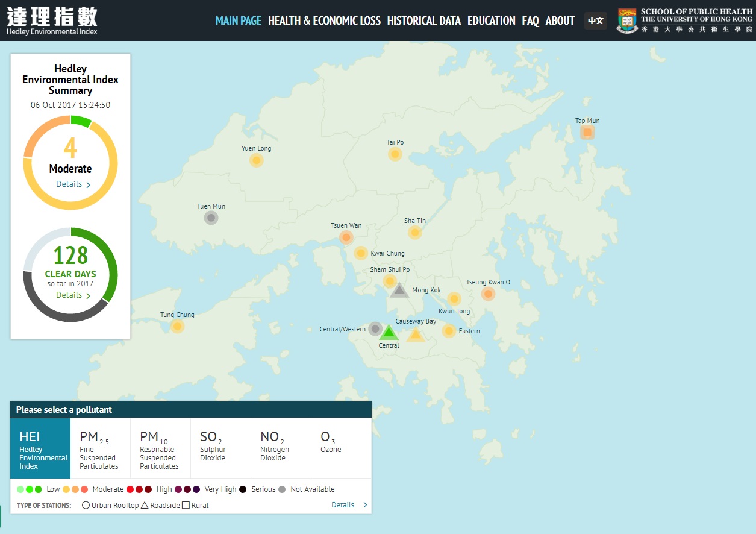
Task: Switch language with the 中文 button
Action: pos(595,20)
